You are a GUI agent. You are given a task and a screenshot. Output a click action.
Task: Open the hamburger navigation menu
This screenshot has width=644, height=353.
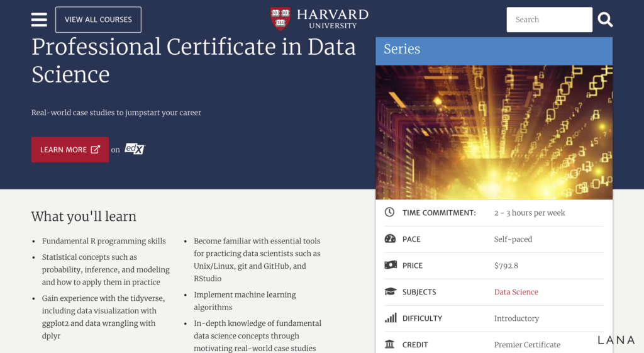pos(39,20)
